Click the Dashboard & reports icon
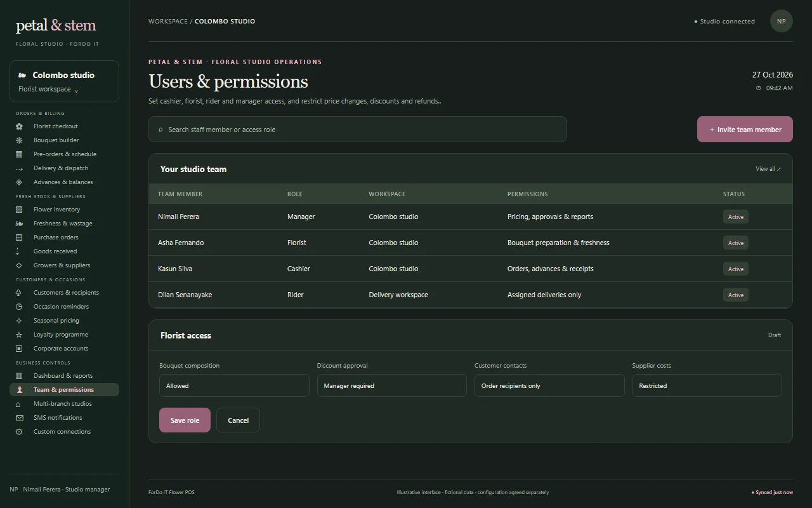812x508 pixels. [x=19, y=376]
